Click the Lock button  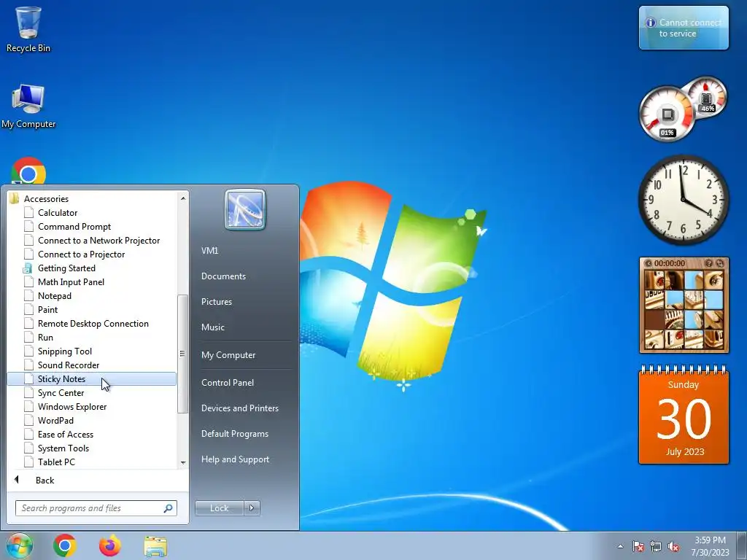219,508
